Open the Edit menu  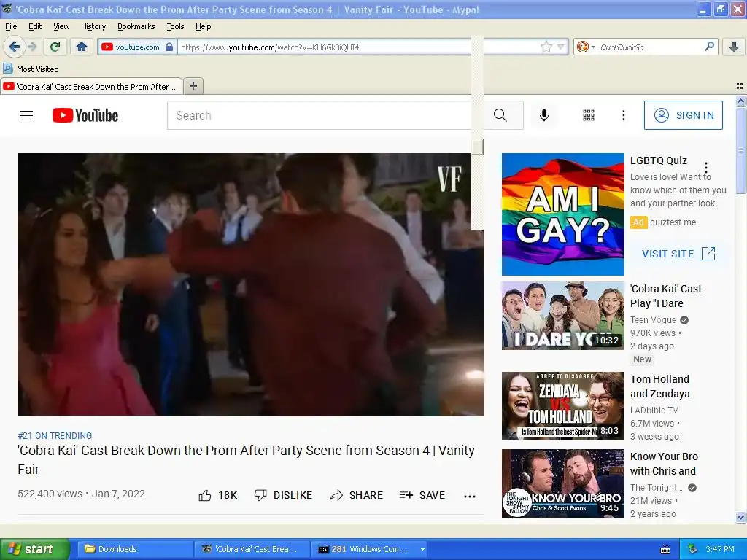tap(35, 26)
